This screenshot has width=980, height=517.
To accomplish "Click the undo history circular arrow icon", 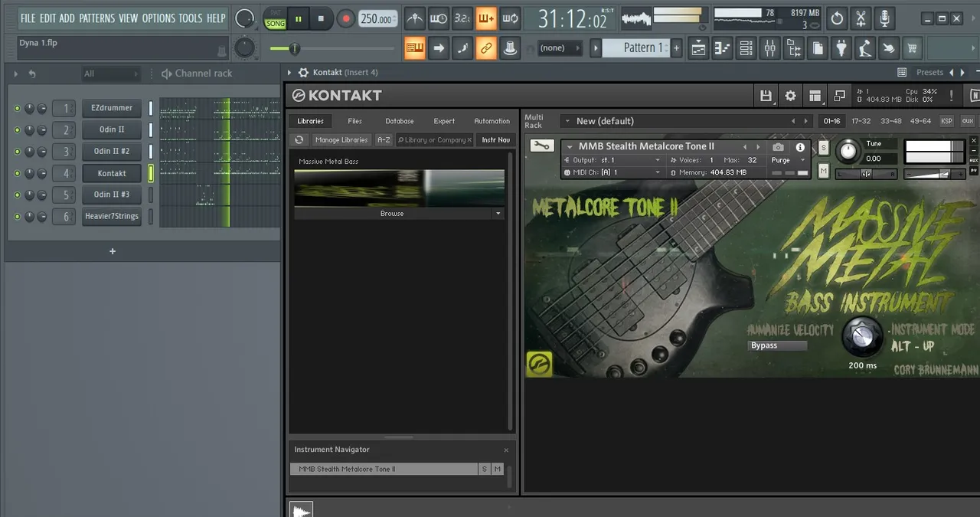I will pyautogui.click(x=837, y=18).
